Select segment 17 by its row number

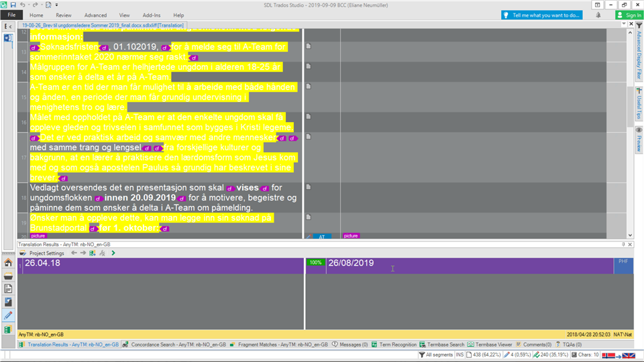point(23,158)
